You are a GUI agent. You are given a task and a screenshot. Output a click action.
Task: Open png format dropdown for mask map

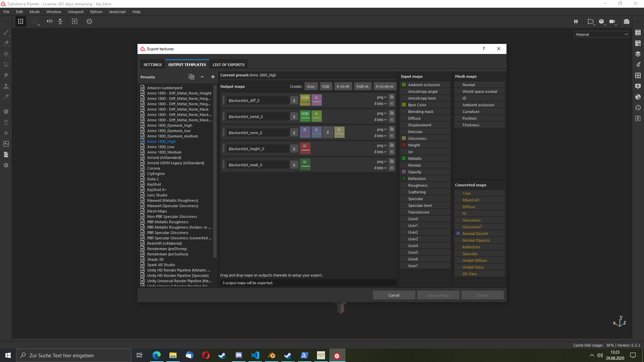382,162
